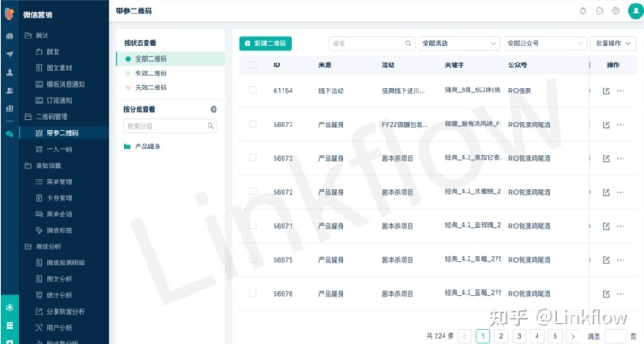Image resolution: width=644 pixels, height=344 pixels.
Task: Open more options for row 61154
Action: tap(621, 91)
